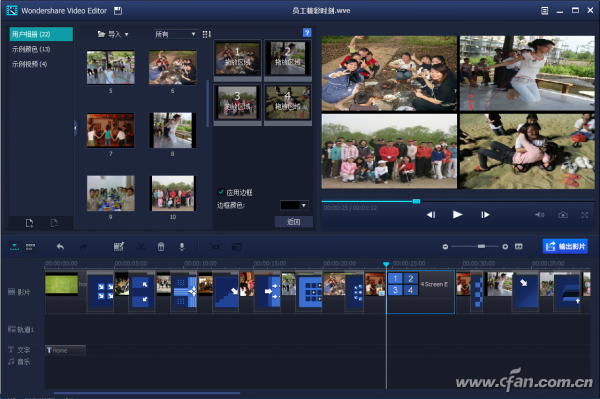The height and width of the screenshot is (399, 600).
Task: Step to previous frame
Action: 431,215
